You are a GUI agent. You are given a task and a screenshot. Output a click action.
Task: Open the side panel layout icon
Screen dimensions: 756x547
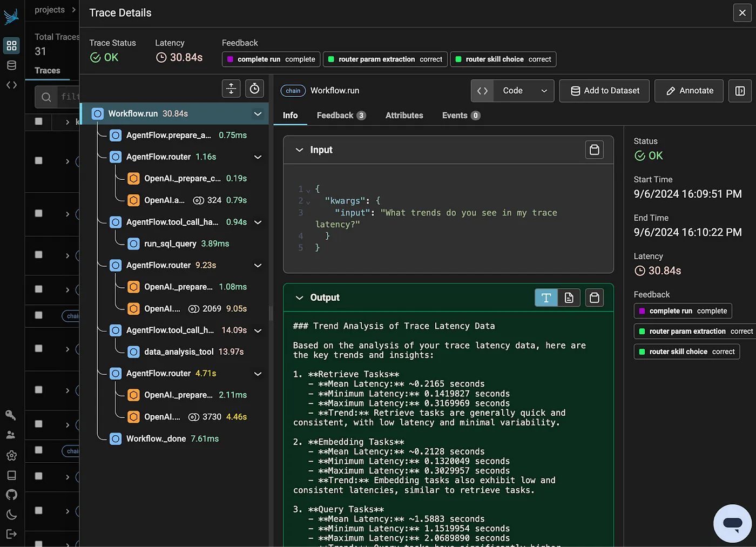[x=740, y=91]
